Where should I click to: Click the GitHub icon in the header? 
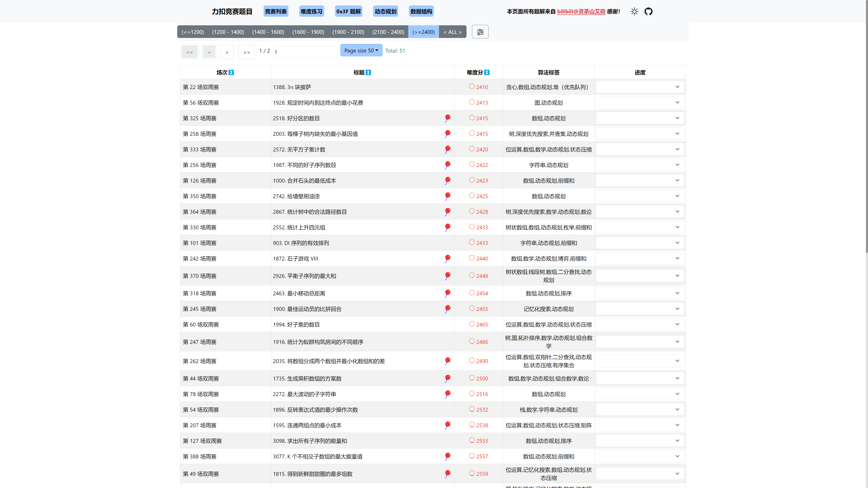648,12
